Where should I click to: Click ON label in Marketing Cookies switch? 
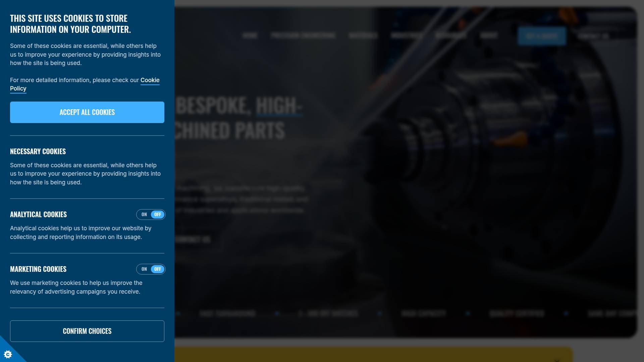click(x=144, y=269)
